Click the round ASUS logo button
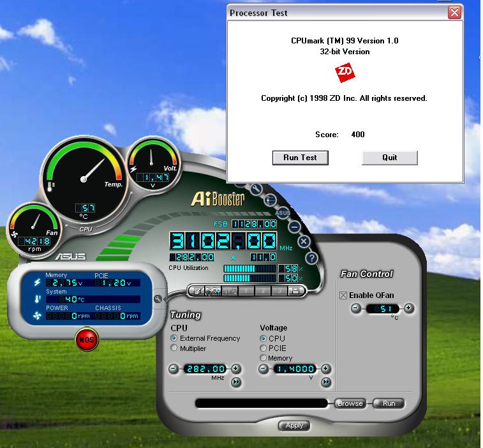This screenshot has height=448, width=483. pyautogui.click(x=283, y=213)
